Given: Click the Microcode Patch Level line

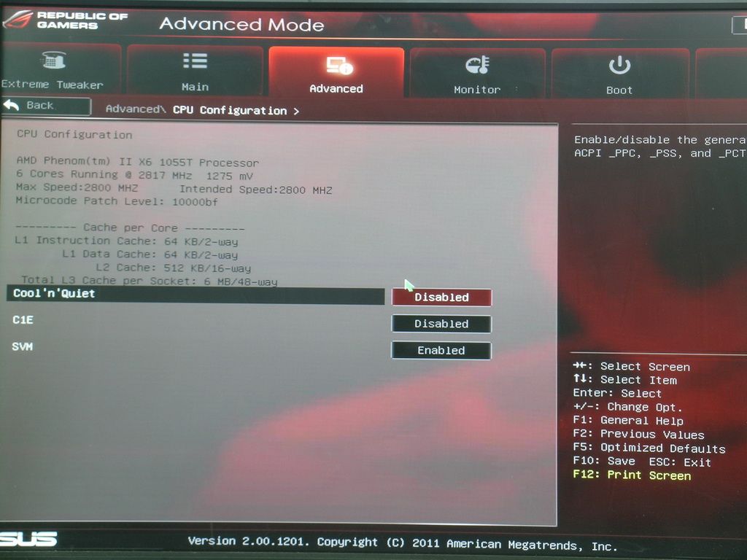Looking at the screenshot, I should click(117, 201).
